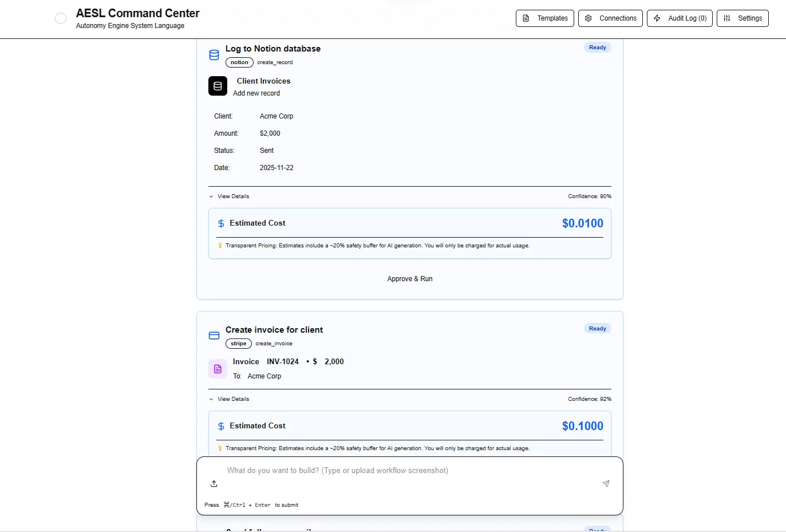Click the credit card icon beside Create invoice
This screenshot has height=532, width=786.
coord(214,336)
